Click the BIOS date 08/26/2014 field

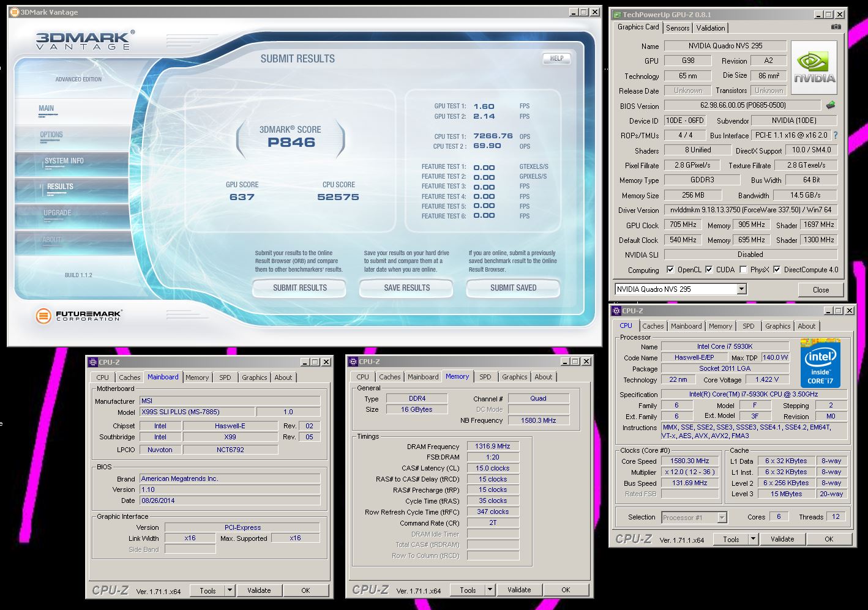(230, 500)
